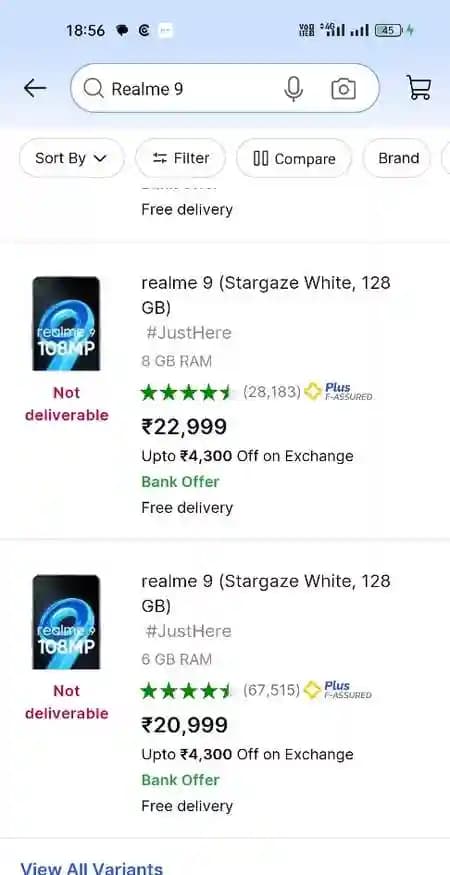The width and height of the screenshot is (450, 875).
Task: Open camera image search icon
Action: (x=343, y=89)
